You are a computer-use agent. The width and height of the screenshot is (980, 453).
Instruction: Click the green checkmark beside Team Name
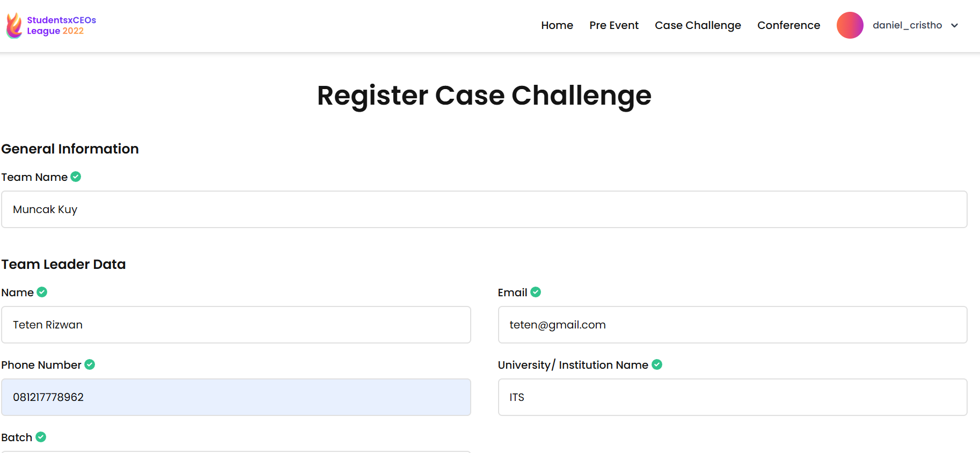coord(76,177)
